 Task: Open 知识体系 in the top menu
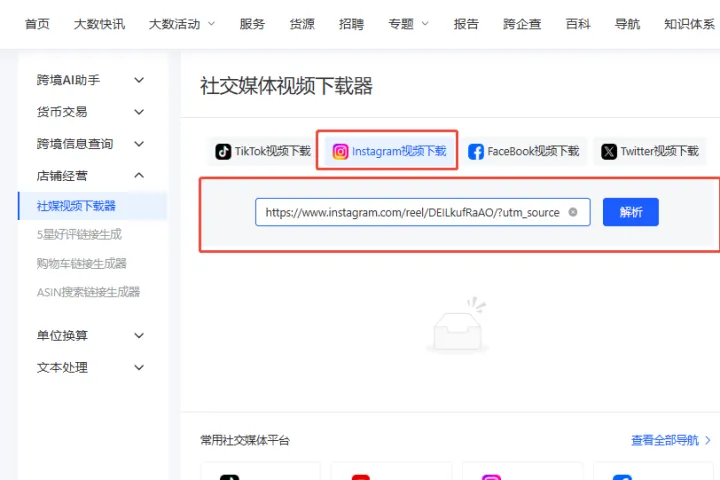coord(689,24)
